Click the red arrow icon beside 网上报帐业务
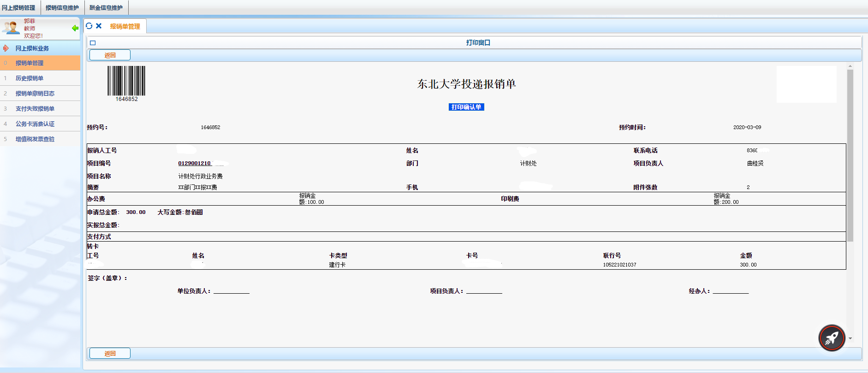Screen dimensions: 868x373 coord(6,48)
